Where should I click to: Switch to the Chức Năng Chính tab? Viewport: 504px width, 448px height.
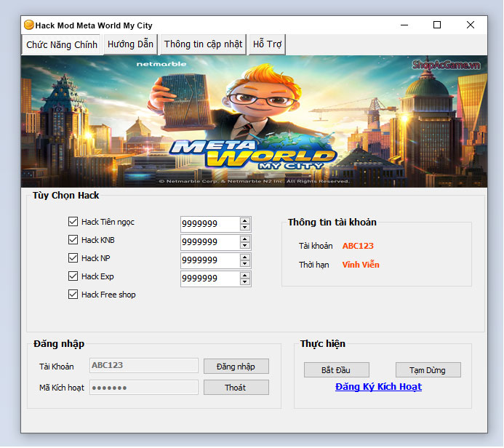point(62,44)
